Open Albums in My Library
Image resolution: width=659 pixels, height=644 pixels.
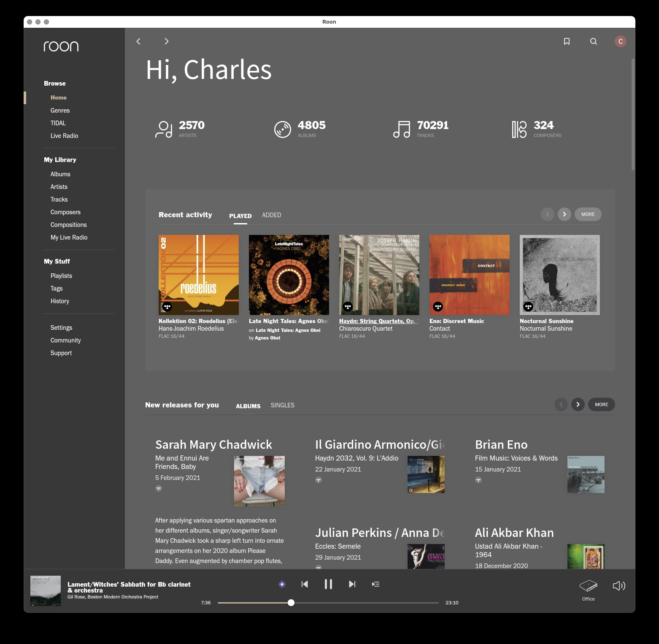point(60,174)
